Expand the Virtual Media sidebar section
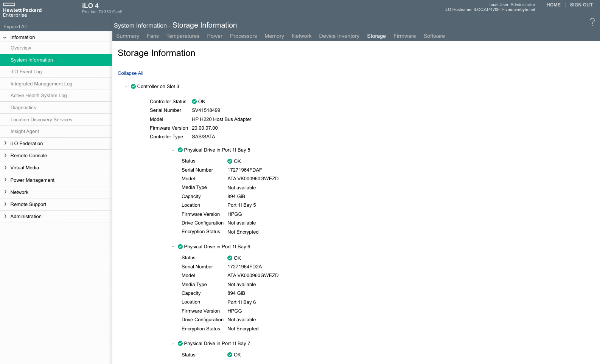This screenshot has height=364, width=600. (5, 167)
